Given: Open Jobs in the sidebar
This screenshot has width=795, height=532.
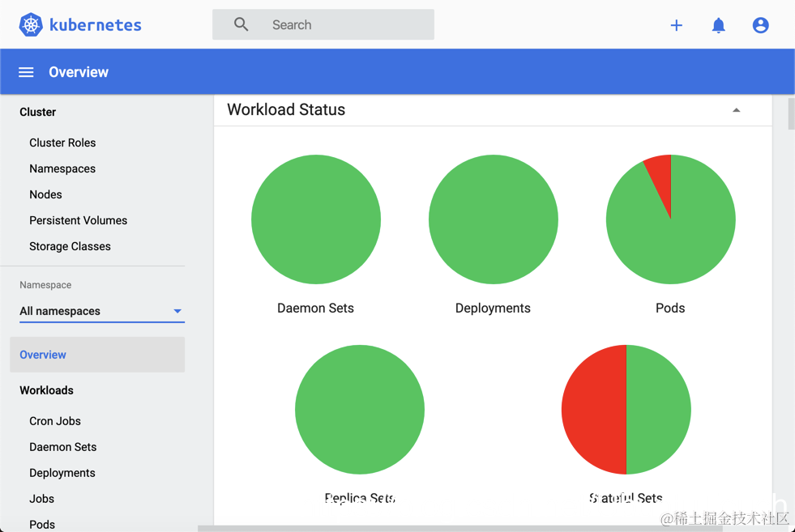Looking at the screenshot, I should [41, 499].
